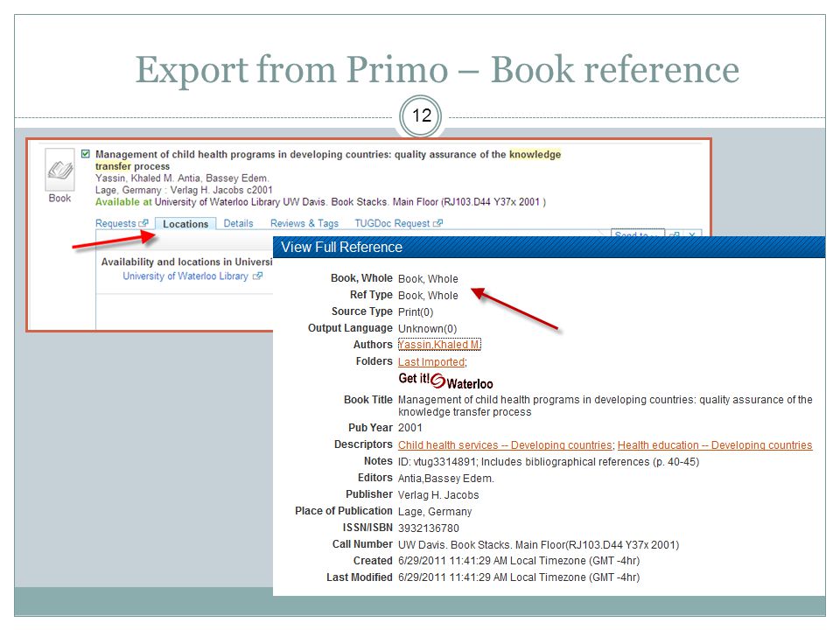Select the Locations tab

click(185, 224)
